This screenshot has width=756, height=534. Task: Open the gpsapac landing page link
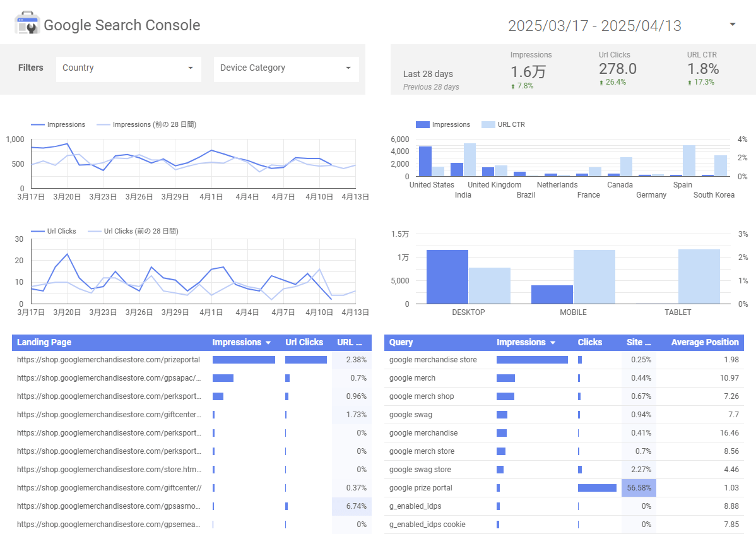click(109, 378)
